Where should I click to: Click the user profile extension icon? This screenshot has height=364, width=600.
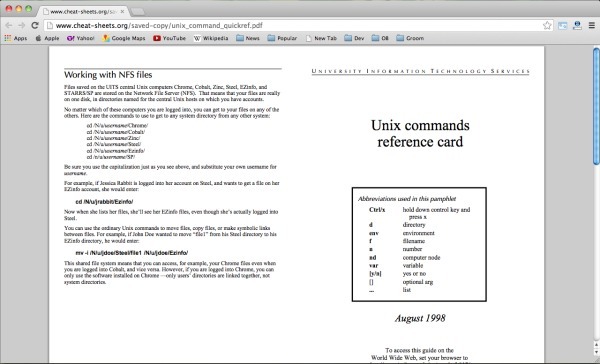pyautogui.click(x=577, y=26)
